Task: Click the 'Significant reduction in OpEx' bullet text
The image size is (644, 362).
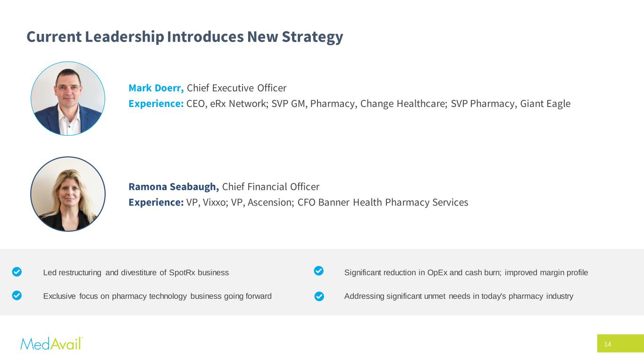Action: point(466,272)
